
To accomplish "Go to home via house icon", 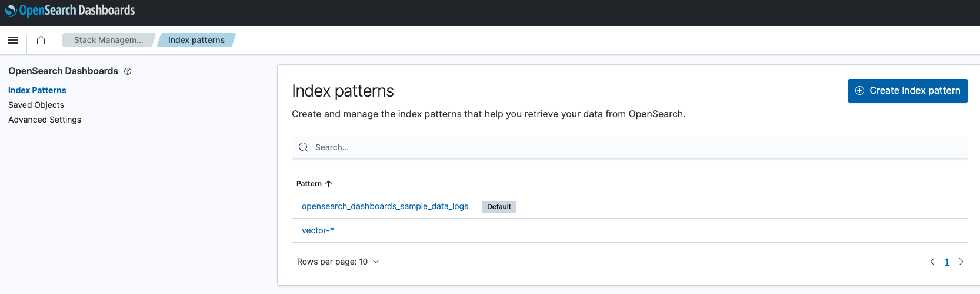I will [x=41, y=40].
